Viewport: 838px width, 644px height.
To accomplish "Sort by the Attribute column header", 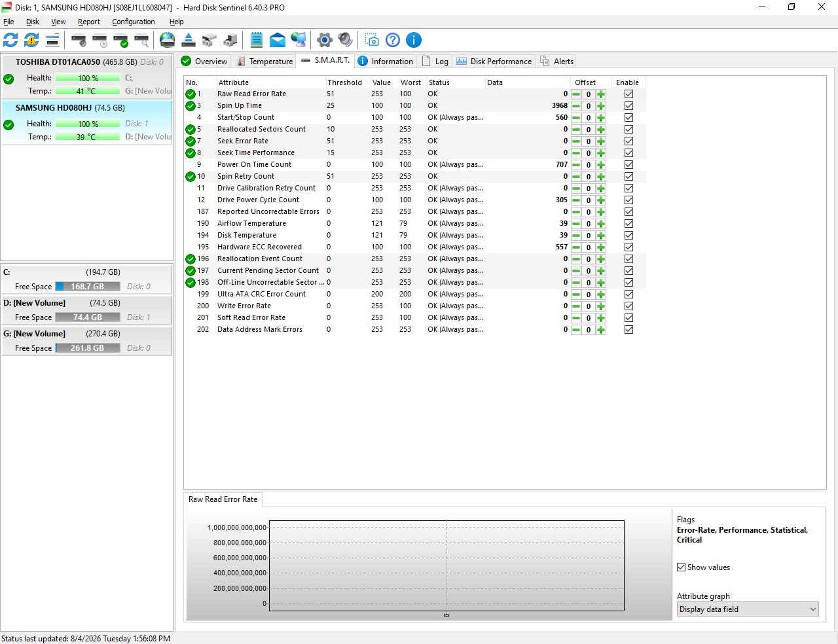I will pyautogui.click(x=270, y=82).
